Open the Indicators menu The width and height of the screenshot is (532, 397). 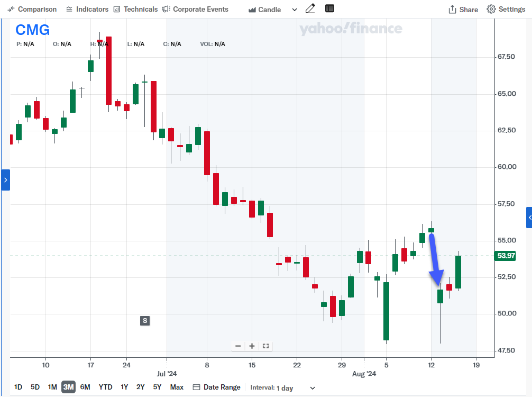tap(87, 9)
